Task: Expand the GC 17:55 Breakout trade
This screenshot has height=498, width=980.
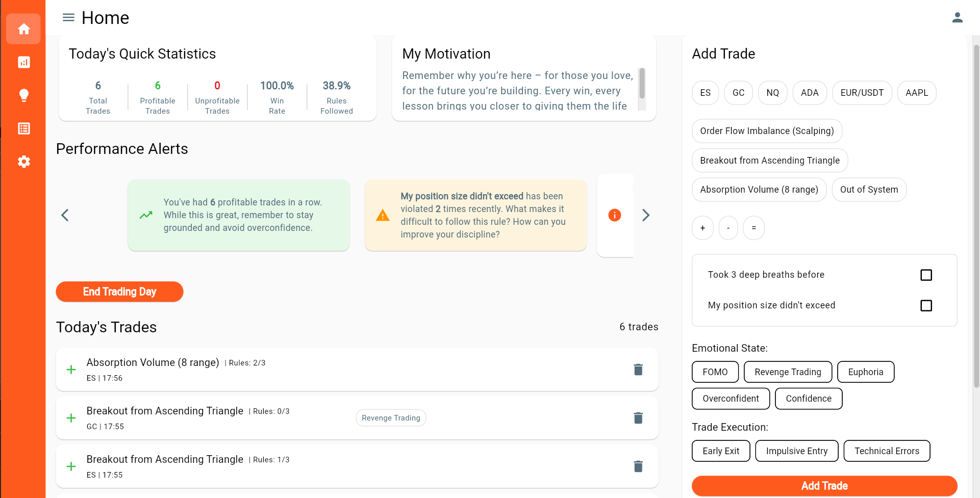Action: [x=71, y=418]
